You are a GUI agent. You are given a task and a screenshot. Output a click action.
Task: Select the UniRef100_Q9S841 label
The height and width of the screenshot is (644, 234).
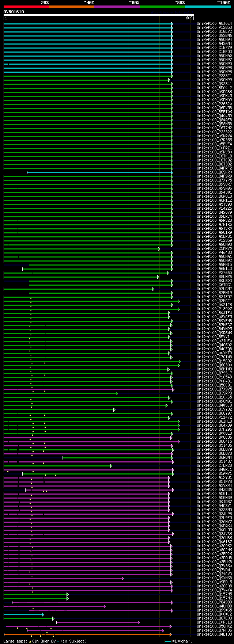tap(214, 84)
